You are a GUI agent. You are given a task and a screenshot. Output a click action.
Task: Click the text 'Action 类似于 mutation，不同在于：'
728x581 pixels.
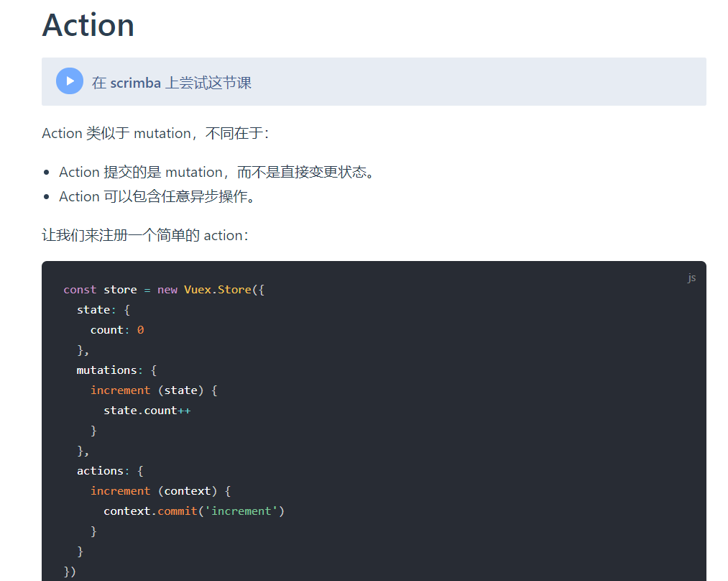tap(156, 133)
